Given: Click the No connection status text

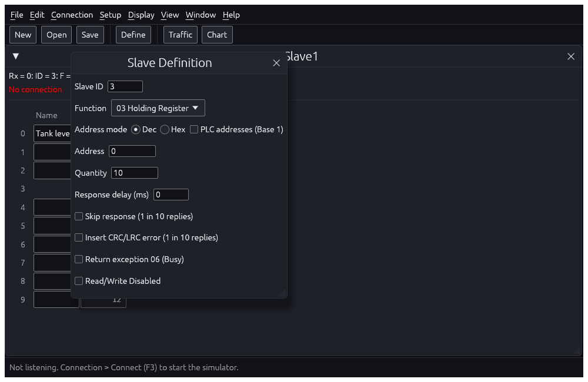Looking at the screenshot, I should tap(36, 89).
